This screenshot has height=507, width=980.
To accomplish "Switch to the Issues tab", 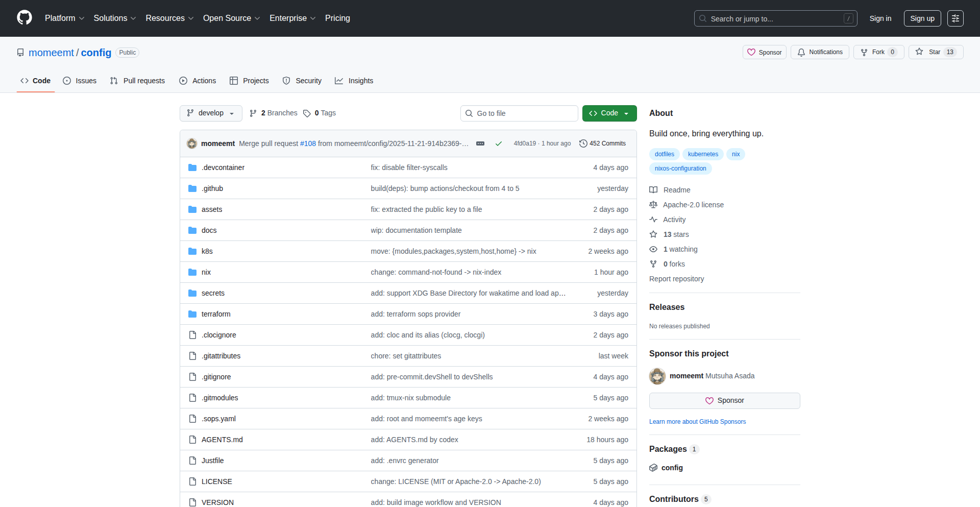I will [x=80, y=81].
